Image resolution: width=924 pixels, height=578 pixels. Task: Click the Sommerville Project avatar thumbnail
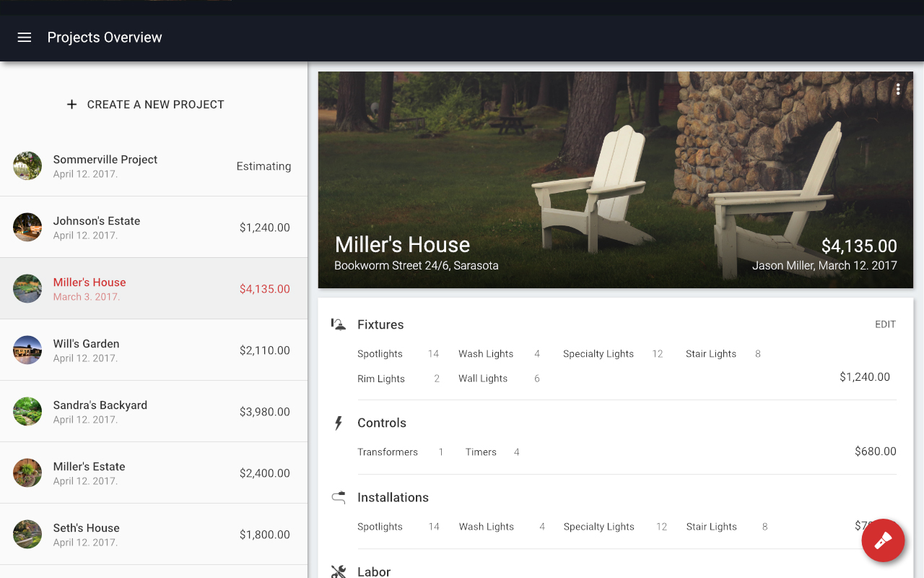point(27,165)
